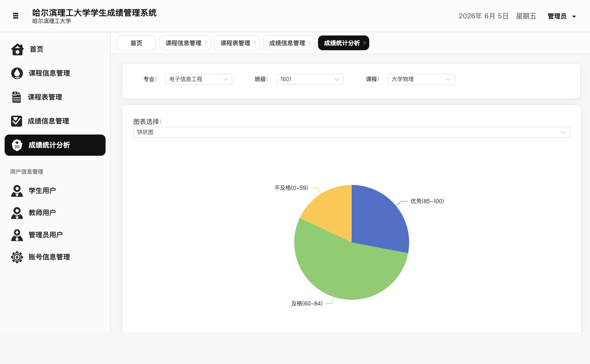Open 成绩信息管理 in the sidebar

[55, 121]
